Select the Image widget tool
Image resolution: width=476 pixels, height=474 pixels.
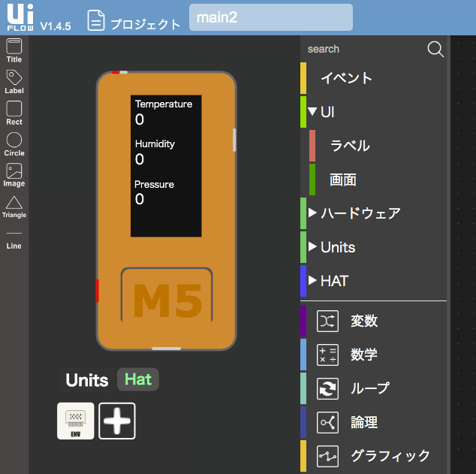(14, 174)
